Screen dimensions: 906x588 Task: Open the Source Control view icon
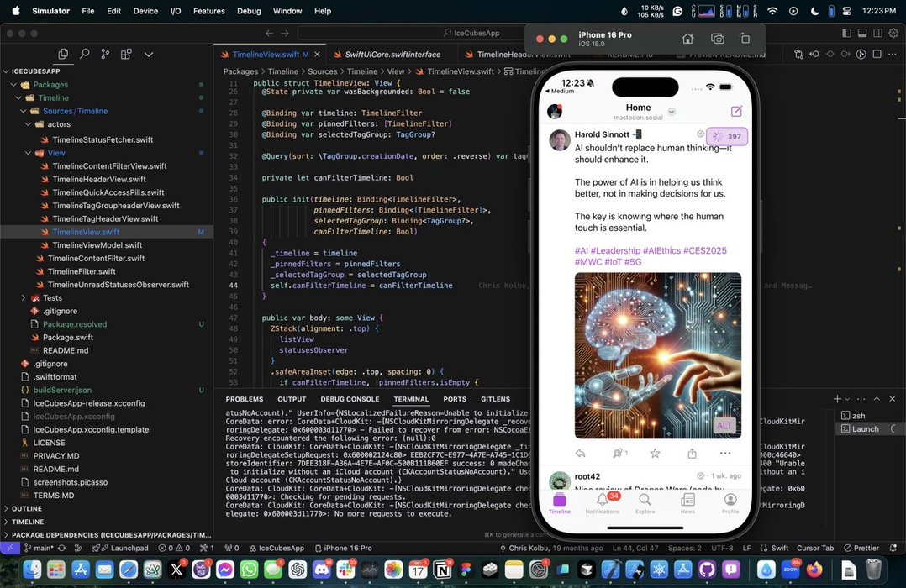(x=104, y=54)
